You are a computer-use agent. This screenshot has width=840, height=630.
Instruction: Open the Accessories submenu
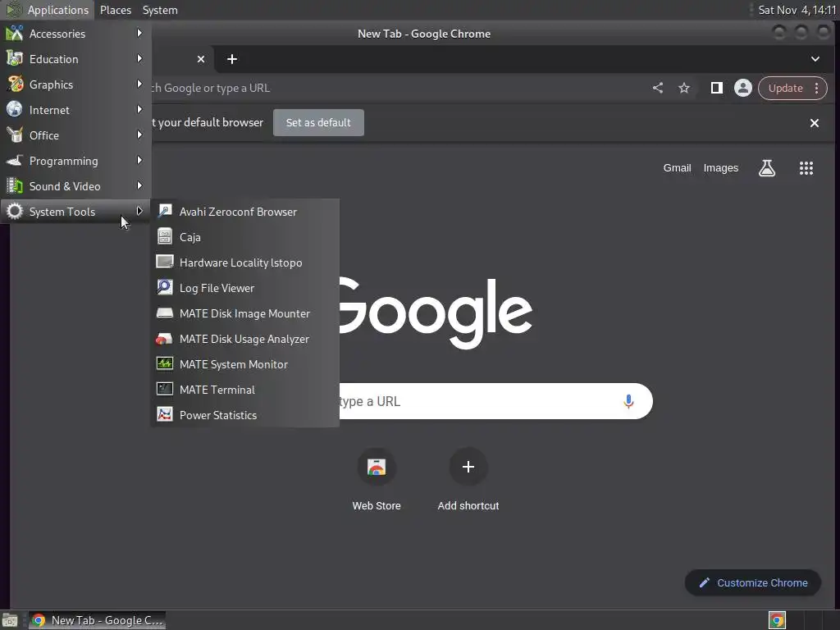(x=75, y=34)
